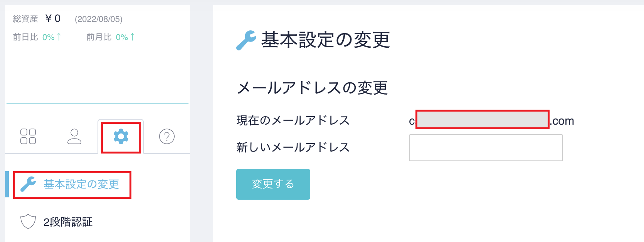The height and width of the screenshot is (242, 644).
Task: Click the wrench icon in the page heading
Action: [246, 40]
